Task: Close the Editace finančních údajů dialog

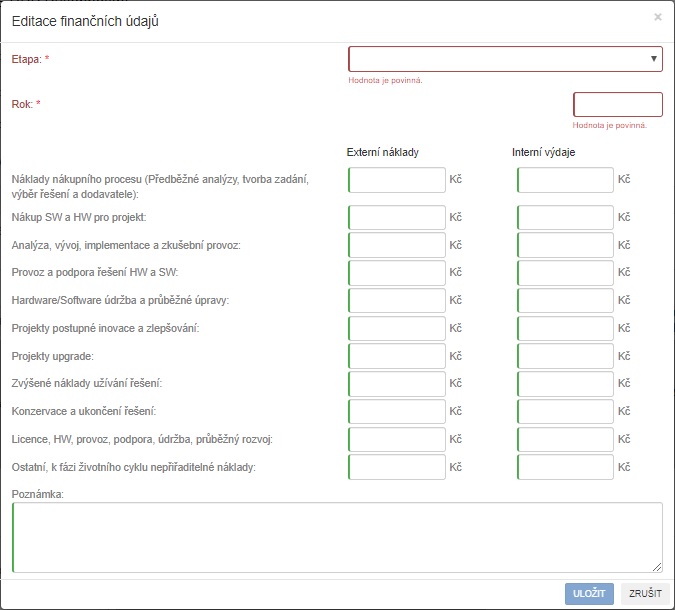Action: click(x=657, y=17)
